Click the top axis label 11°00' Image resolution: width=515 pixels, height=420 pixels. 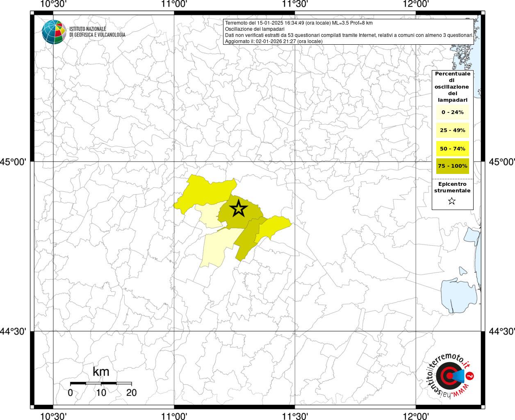pos(174,4)
